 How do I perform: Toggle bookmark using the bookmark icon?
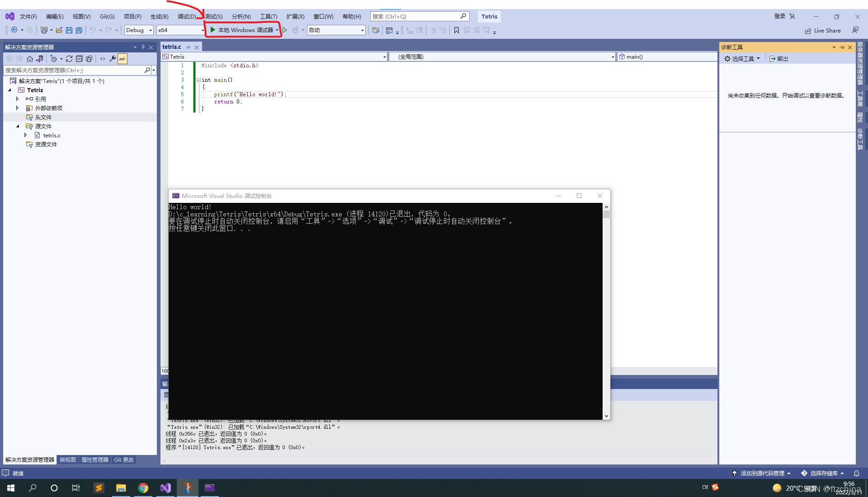[457, 30]
